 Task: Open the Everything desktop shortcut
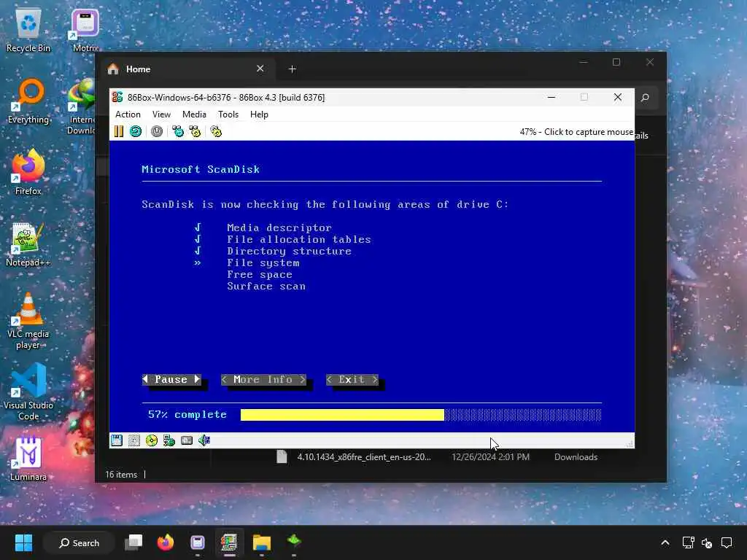click(x=28, y=101)
